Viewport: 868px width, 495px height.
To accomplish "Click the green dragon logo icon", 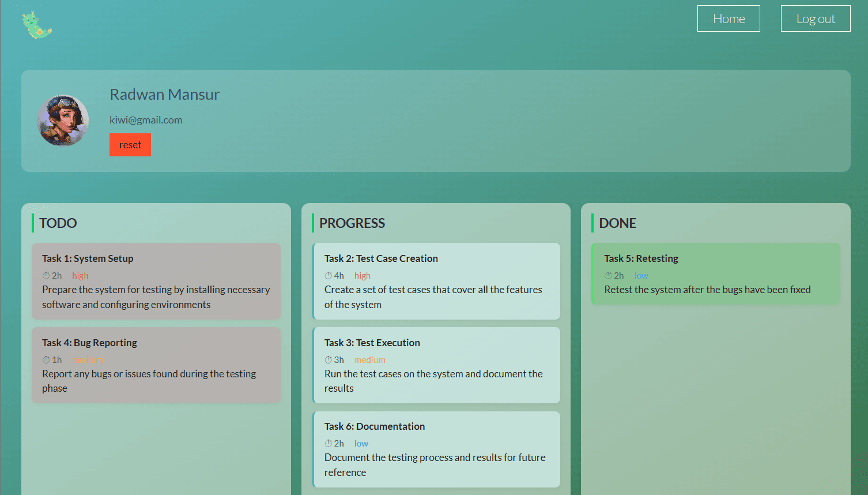I will [36, 24].
